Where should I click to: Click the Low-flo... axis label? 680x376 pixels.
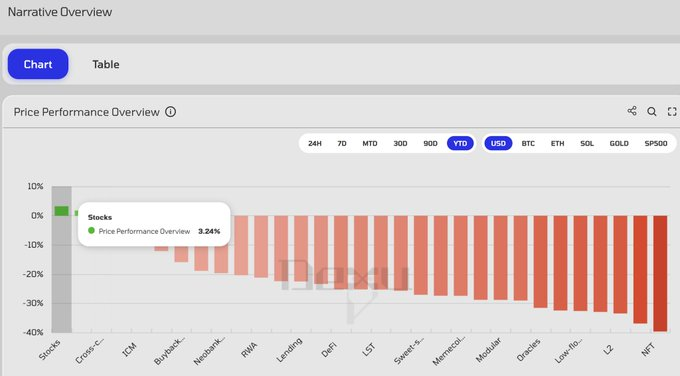tap(568, 351)
